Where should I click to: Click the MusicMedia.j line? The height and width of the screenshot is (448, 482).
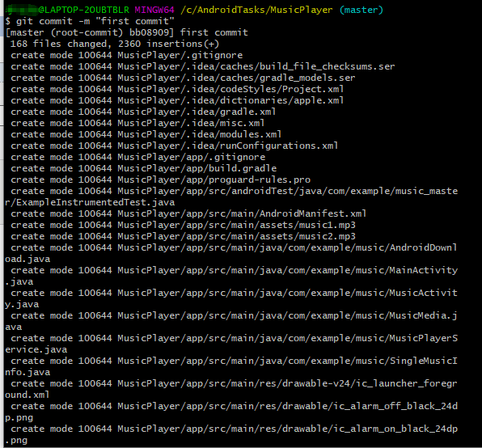coord(234,316)
